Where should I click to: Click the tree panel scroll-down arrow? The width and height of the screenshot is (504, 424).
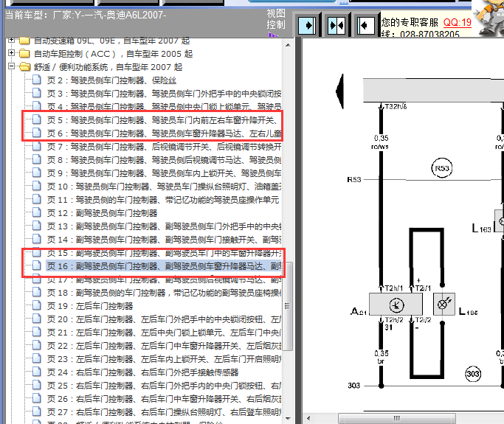[288, 418]
